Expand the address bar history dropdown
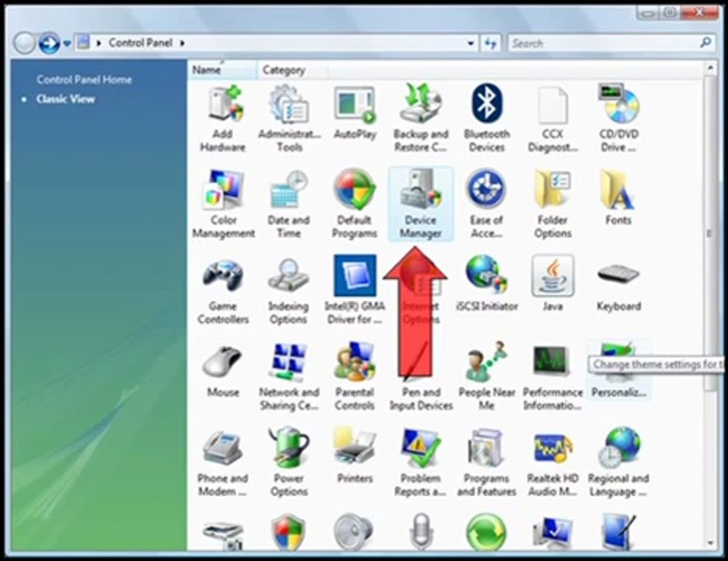 click(x=470, y=43)
